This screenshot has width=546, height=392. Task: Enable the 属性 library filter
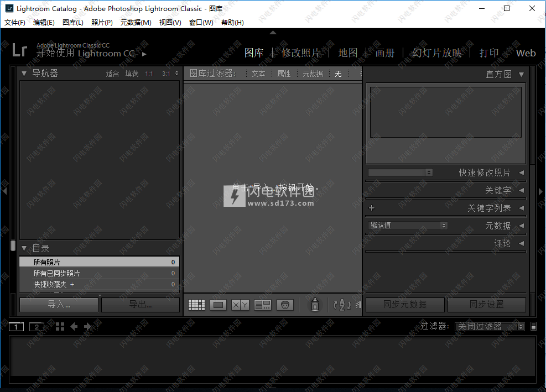[x=284, y=74]
